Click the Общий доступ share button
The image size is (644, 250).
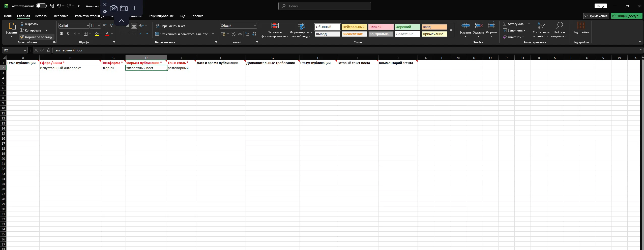coord(627,16)
